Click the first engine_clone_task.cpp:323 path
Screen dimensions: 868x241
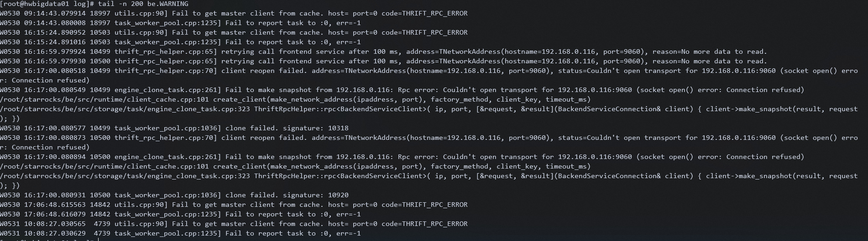tap(125, 109)
